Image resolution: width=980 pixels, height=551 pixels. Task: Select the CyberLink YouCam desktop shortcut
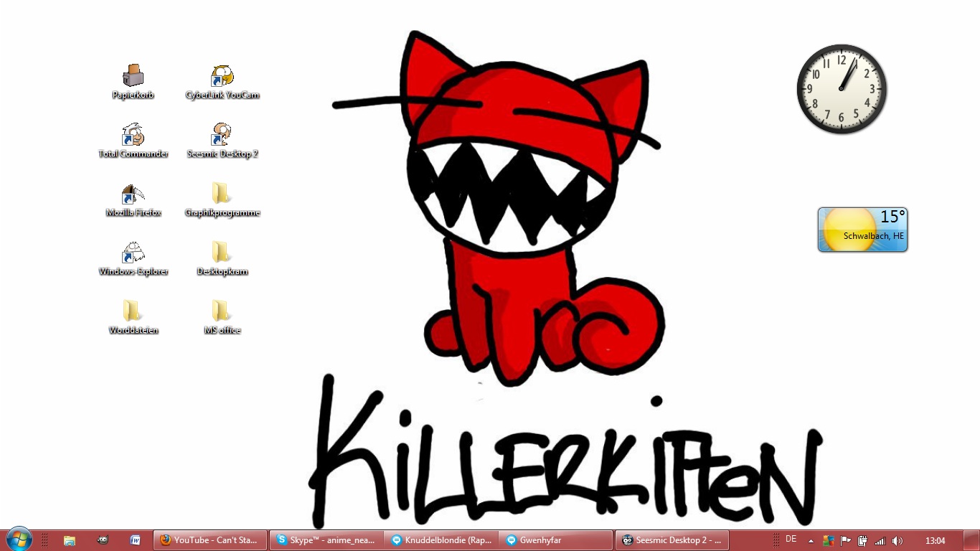tap(222, 76)
